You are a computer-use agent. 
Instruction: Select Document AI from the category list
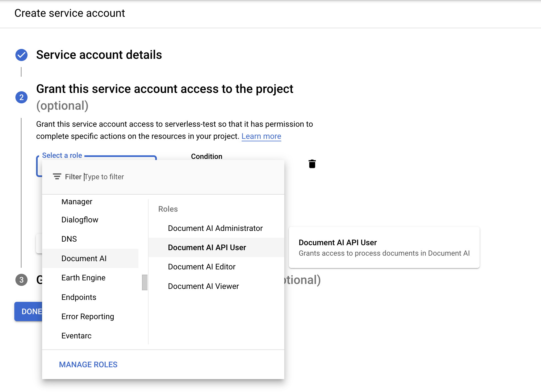pyautogui.click(x=84, y=258)
